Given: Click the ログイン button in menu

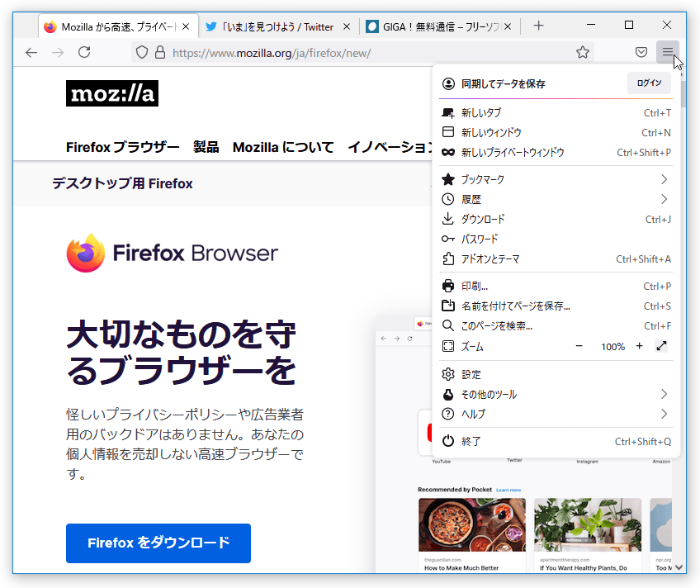Looking at the screenshot, I should [649, 83].
